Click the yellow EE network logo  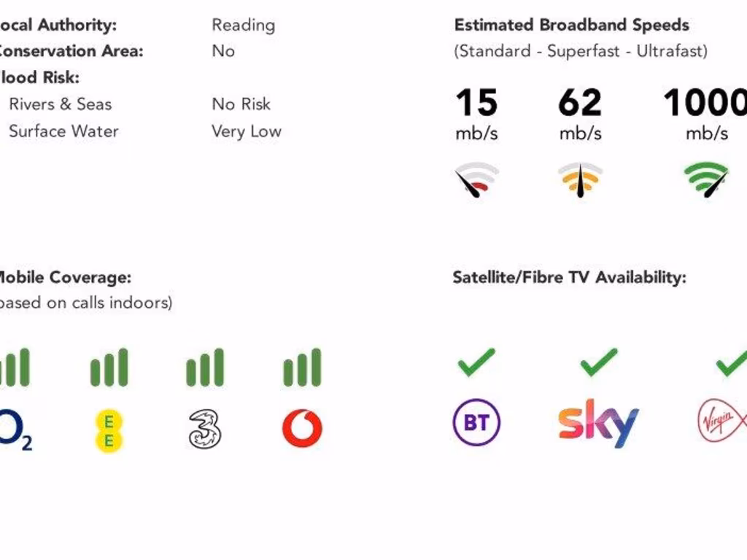[109, 429]
